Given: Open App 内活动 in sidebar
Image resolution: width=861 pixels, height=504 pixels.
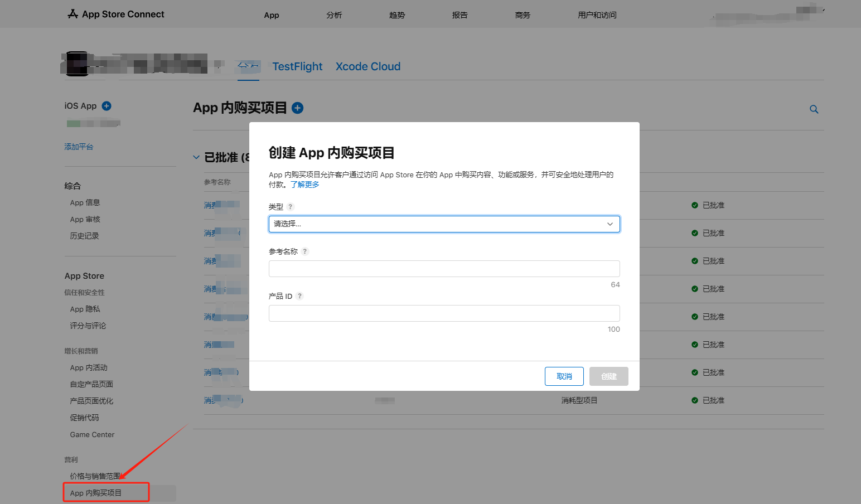Looking at the screenshot, I should pos(89,367).
